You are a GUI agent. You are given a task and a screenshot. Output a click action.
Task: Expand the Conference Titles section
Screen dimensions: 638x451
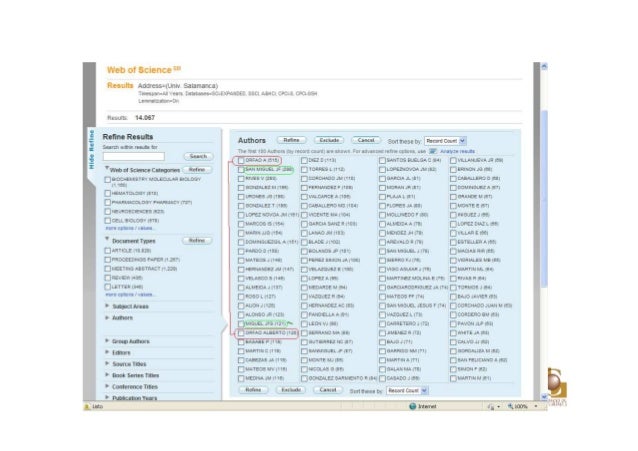point(107,386)
